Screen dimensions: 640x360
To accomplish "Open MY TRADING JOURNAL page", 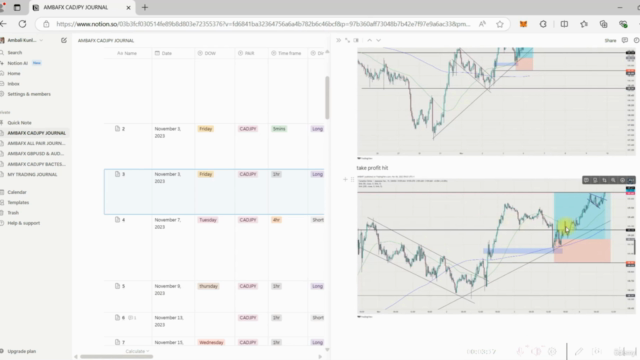I will [32, 174].
